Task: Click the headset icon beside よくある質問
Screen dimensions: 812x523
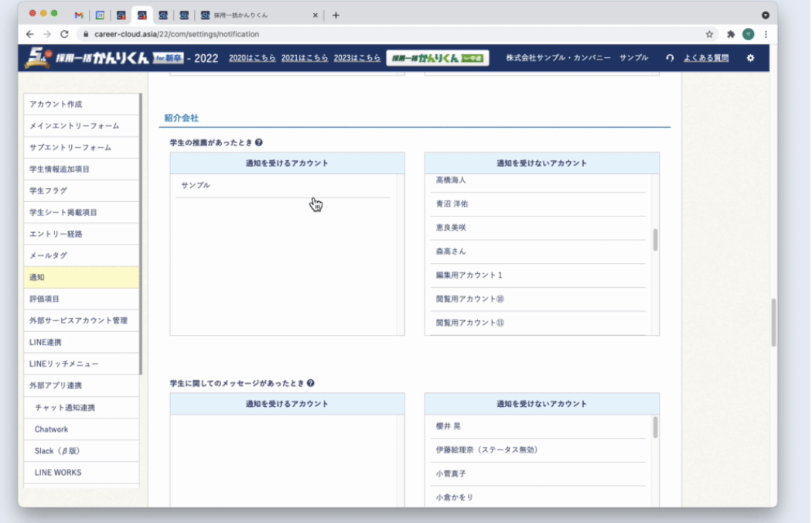Action: [x=670, y=58]
